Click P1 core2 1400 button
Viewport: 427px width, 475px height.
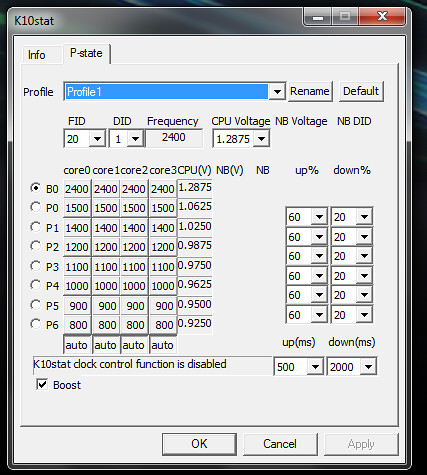click(134, 228)
